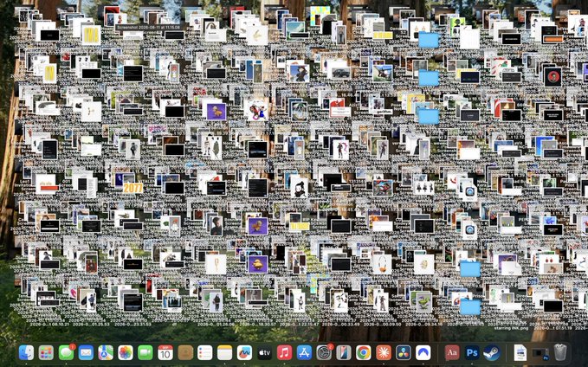Select the green dinosaur image file on desktop

point(424,302)
